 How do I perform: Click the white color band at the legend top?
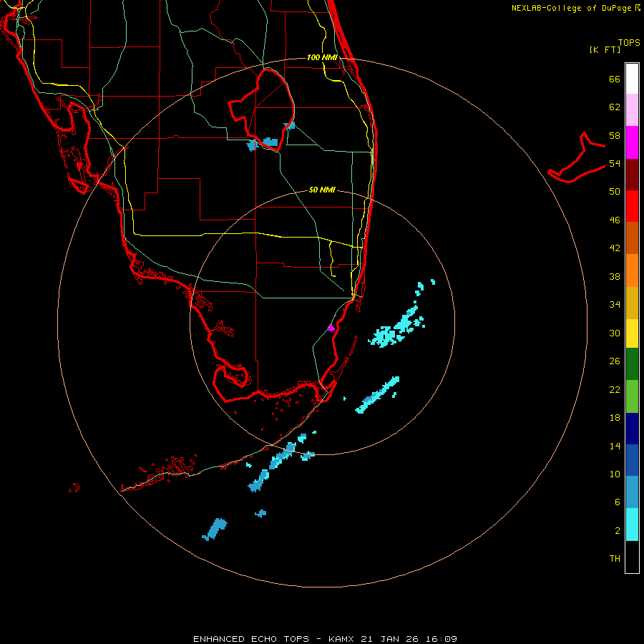(x=632, y=79)
